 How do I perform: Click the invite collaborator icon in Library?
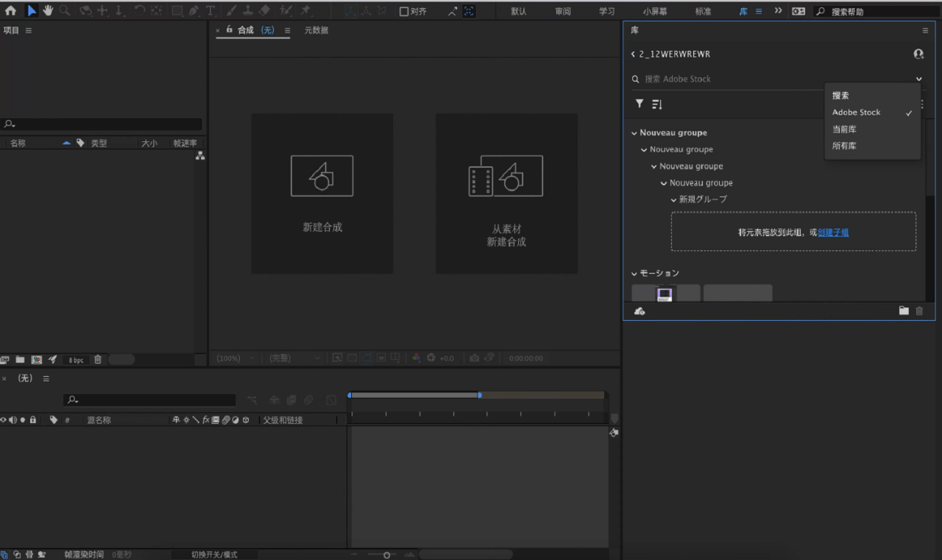918,54
